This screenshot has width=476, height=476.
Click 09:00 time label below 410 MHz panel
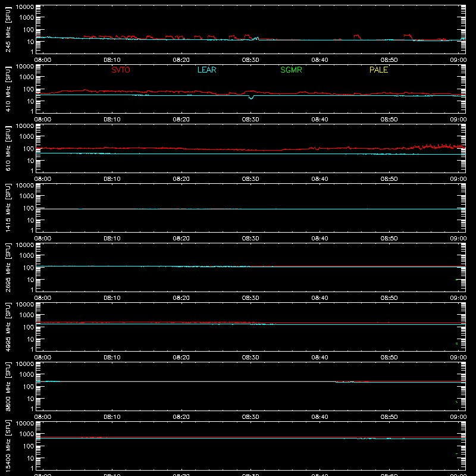458,120
